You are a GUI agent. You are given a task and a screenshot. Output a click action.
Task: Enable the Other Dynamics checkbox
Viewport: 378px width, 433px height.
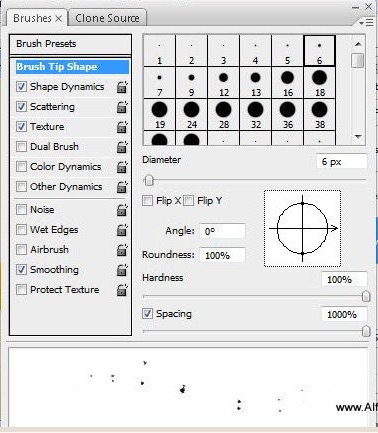pos(21,187)
